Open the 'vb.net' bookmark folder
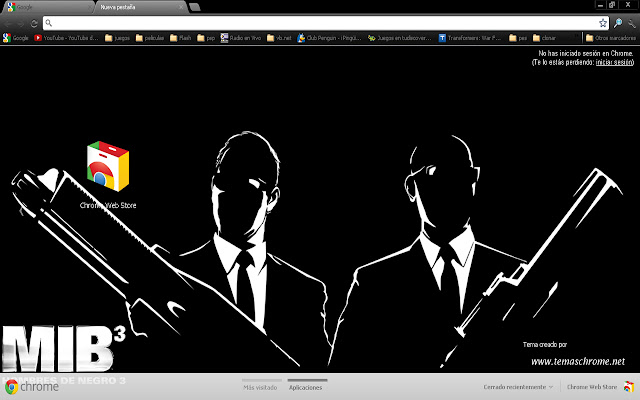The height and width of the screenshot is (400, 640). (x=279, y=38)
